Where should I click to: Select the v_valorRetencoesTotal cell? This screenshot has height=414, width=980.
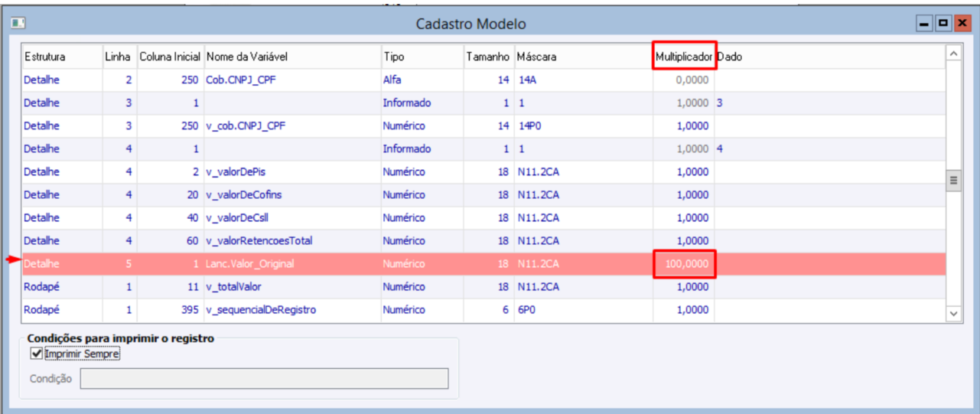[x=292, y=240]
